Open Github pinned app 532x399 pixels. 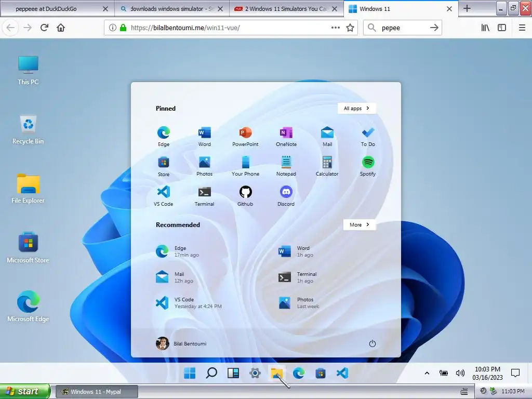(245, 196)
